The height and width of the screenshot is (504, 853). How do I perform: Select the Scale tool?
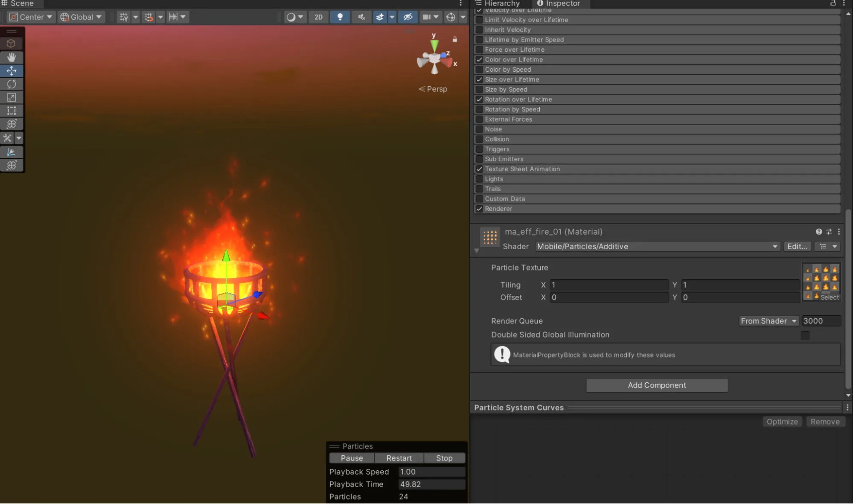tap(12, 97)
